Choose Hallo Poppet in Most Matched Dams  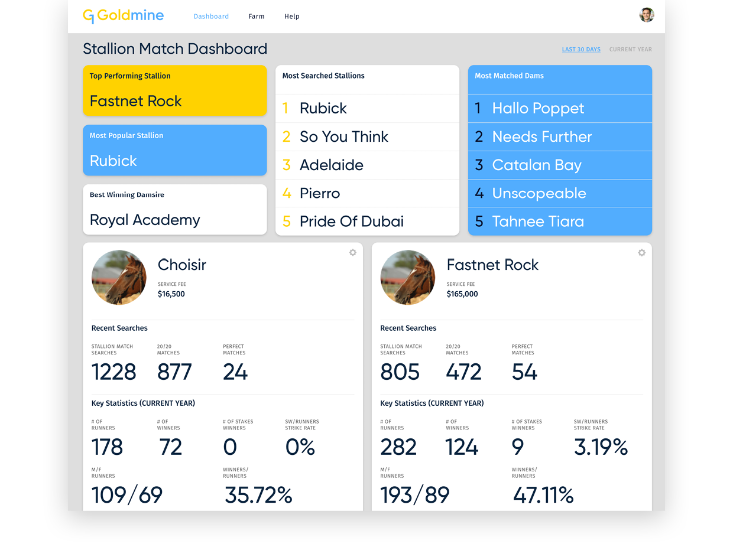(560, 108)
